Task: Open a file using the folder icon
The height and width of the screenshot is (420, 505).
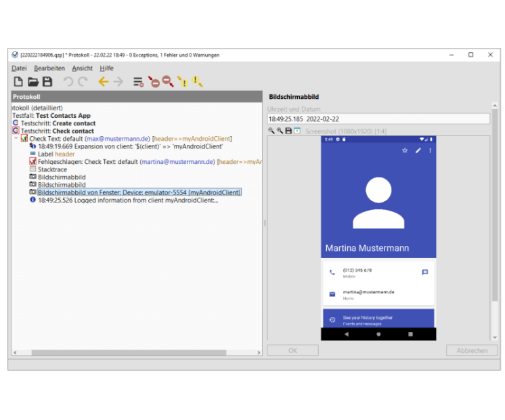Action: coord(32,82)
